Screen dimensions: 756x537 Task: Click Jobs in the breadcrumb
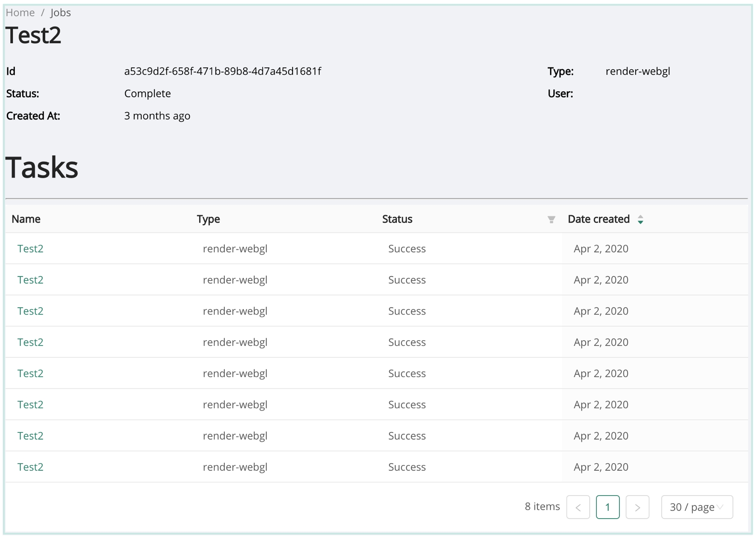tap(61, 13)
